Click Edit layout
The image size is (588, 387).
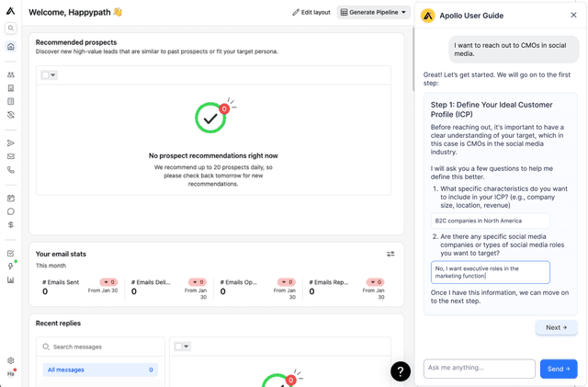(311, 12)
